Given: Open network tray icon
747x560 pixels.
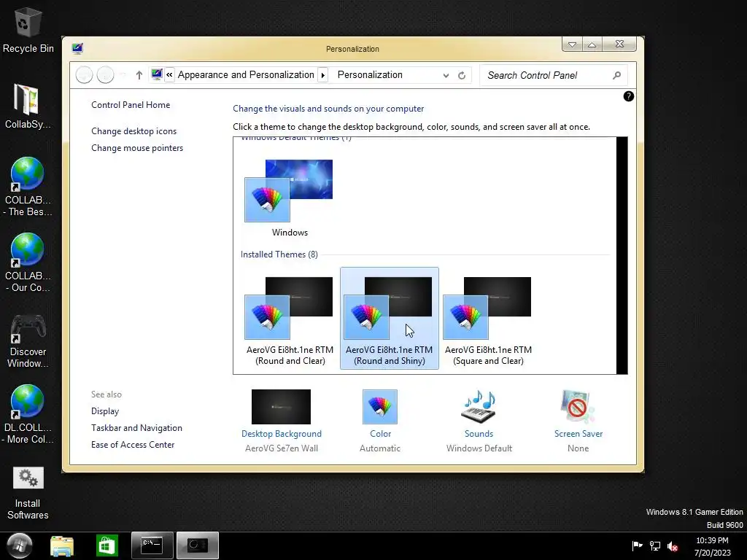Looking at the screenshot, I should (655, 545).
